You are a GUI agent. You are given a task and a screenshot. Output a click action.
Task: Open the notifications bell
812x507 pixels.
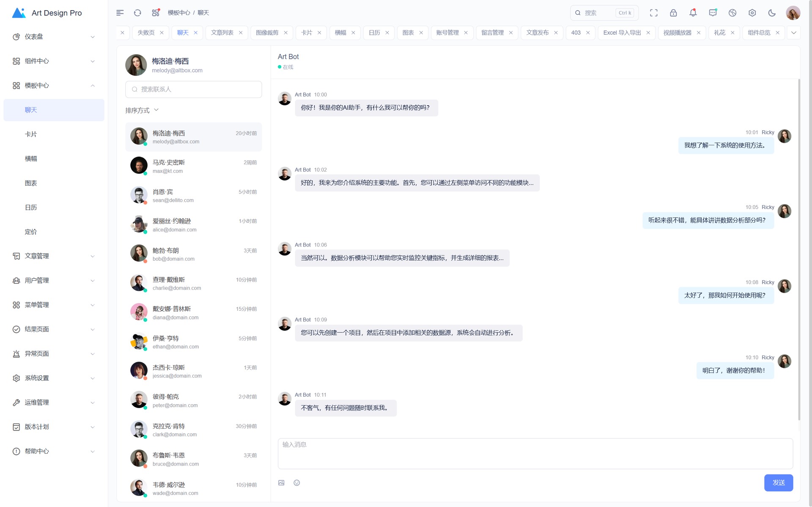[693, 13]
